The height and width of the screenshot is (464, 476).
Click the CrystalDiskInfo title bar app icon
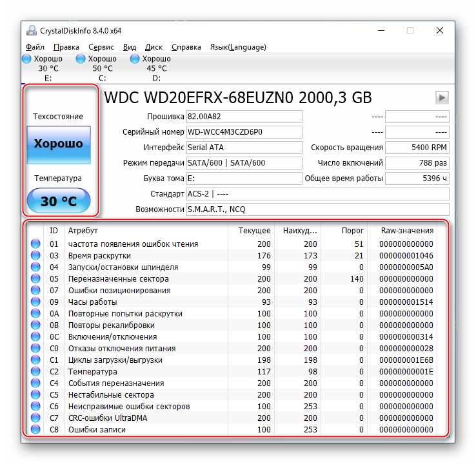[x=32, y=31]
